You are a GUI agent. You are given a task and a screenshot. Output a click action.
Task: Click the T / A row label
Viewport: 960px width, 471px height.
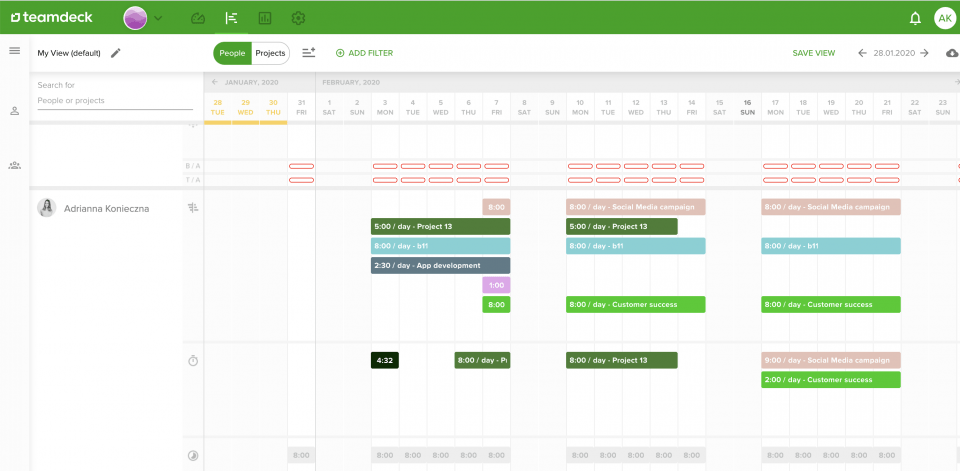[x=193, y=180]
